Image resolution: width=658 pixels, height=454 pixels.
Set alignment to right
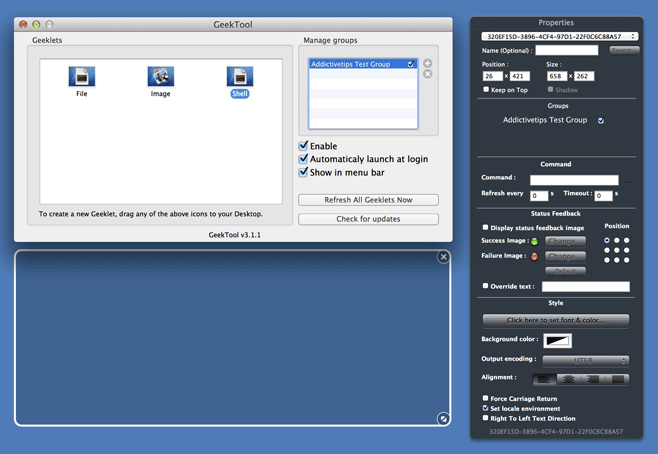(x=593, y=379)
